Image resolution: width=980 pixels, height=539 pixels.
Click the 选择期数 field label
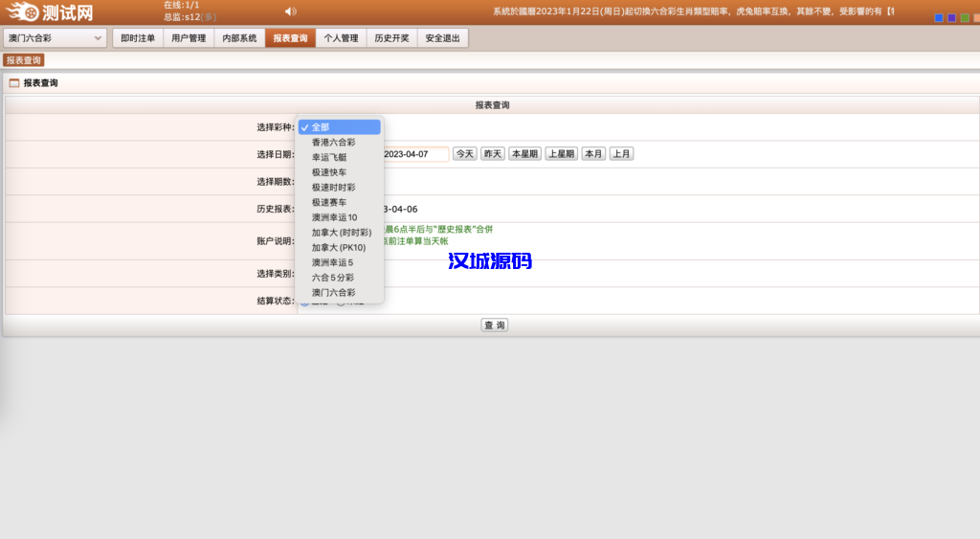pyautogui.click(x=275, y=181)
